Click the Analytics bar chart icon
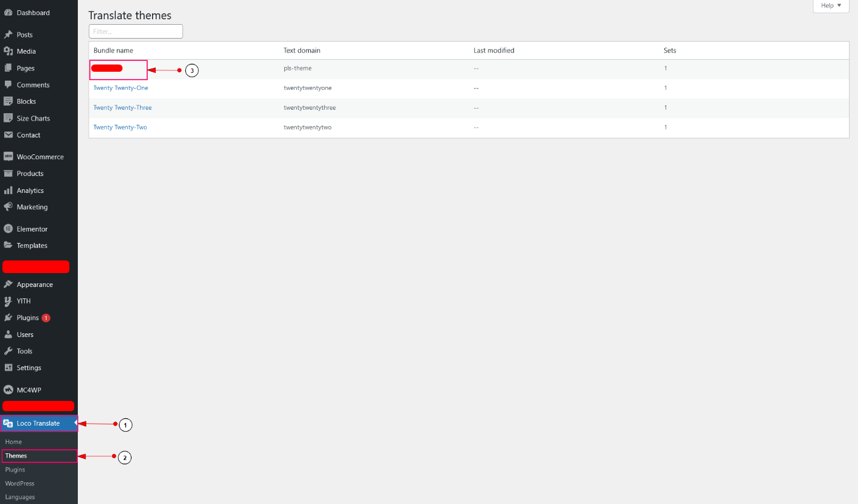 point(8,191)
